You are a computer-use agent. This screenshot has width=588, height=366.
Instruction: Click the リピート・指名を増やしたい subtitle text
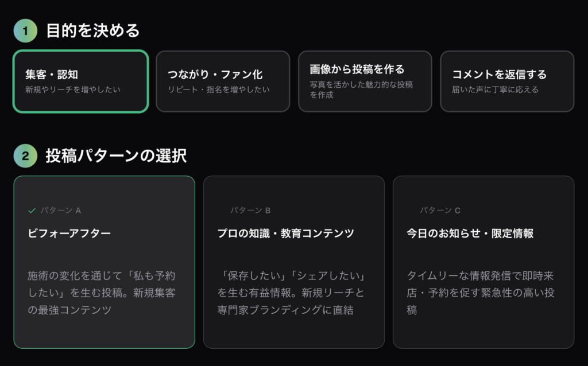[219, 90]
